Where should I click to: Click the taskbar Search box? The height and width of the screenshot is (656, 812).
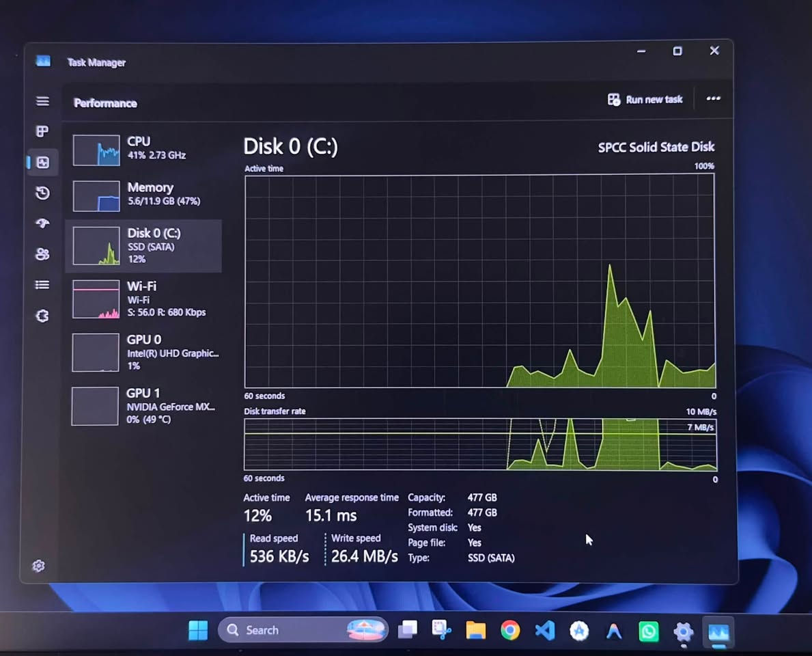click(x=303, y=630)
